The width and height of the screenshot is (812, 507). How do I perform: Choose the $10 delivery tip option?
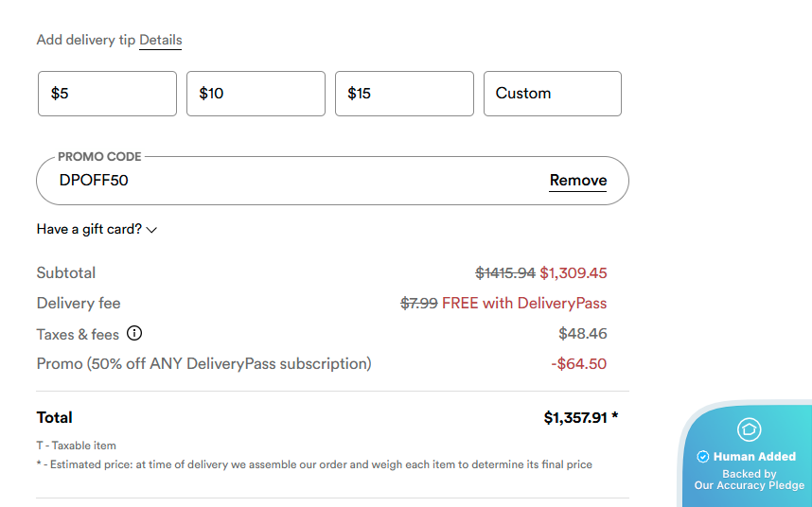click(x=256, y=94)
